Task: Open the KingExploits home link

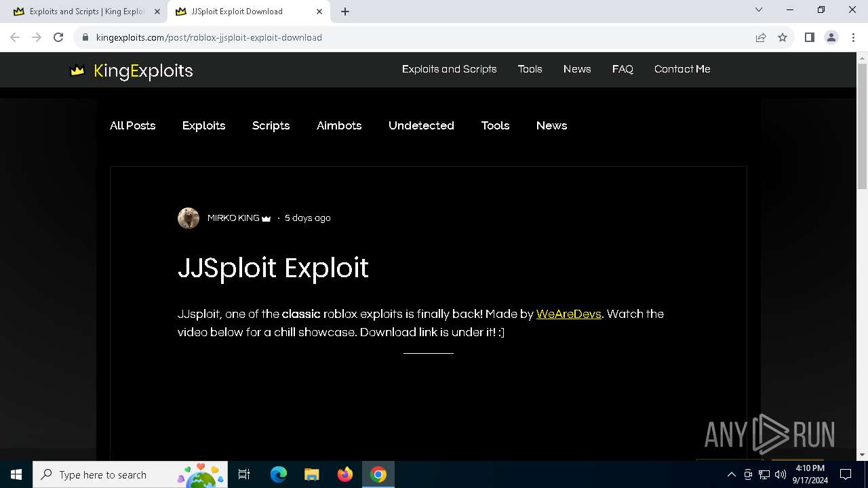Action: 143,70
